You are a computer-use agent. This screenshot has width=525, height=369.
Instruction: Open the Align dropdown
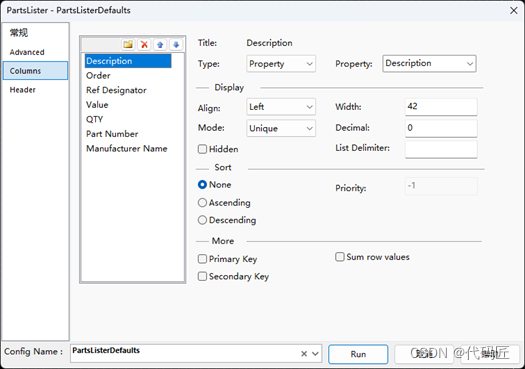pyautogui.click(x=281, y=107)
